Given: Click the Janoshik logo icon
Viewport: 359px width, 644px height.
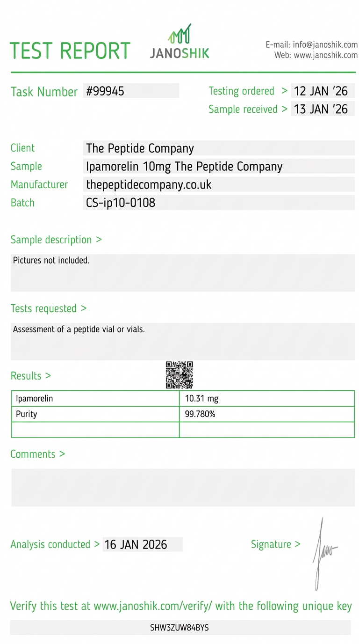Looking at the screenshot, I should click(x=179, y=34).
